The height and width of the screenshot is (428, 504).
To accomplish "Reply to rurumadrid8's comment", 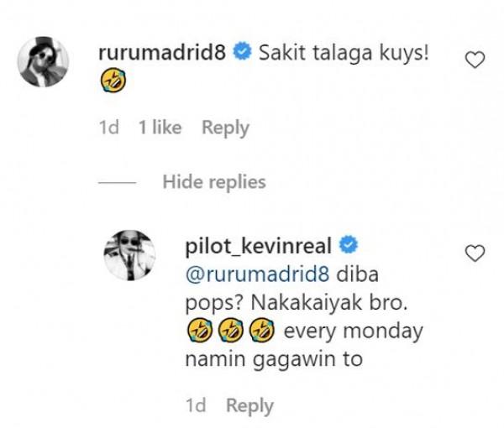I will click(x=225, y=128).
